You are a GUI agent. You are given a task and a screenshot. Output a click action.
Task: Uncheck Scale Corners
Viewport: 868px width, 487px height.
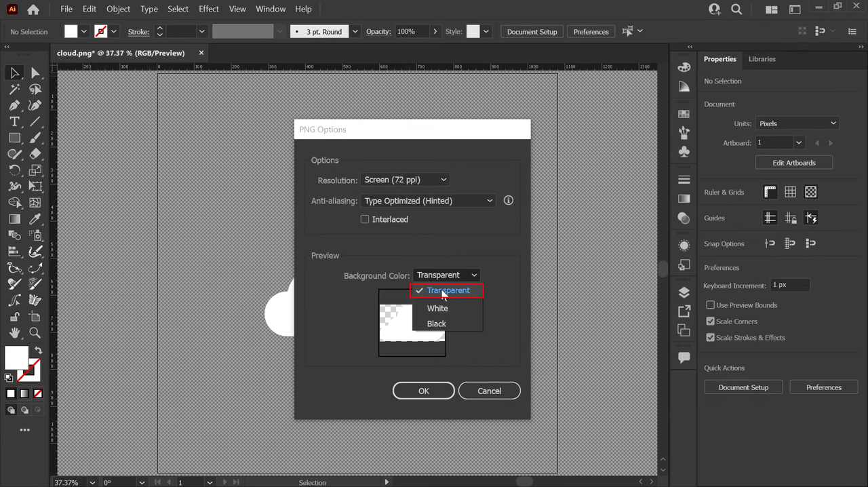coord(711,322)
